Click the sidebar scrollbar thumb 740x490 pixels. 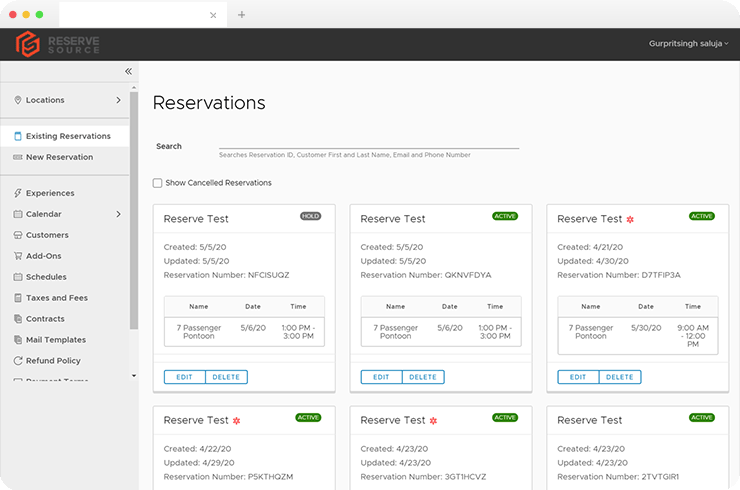[x=134, y=210]
